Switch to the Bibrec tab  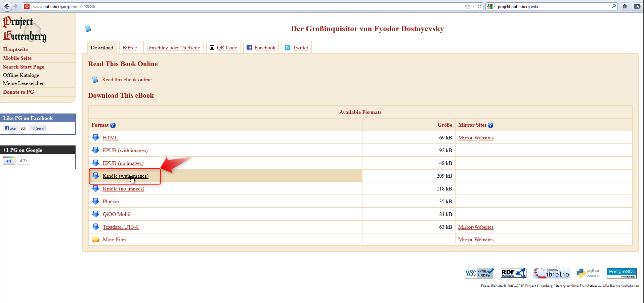click(x=130, y=48)
